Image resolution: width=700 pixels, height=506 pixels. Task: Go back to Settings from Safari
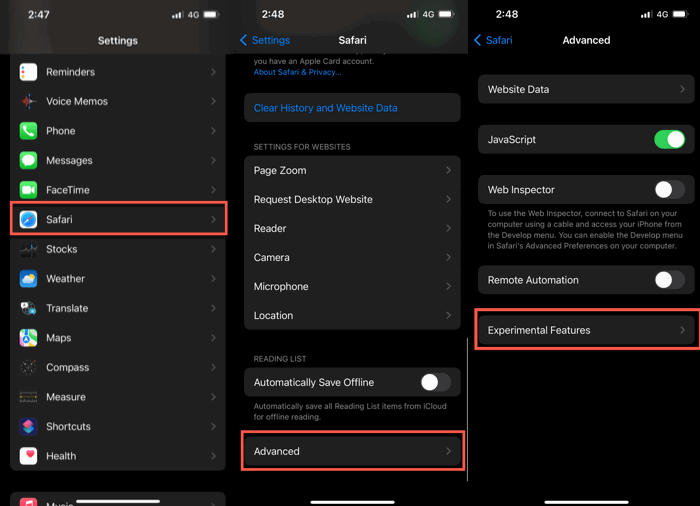[x=265, y=40]
